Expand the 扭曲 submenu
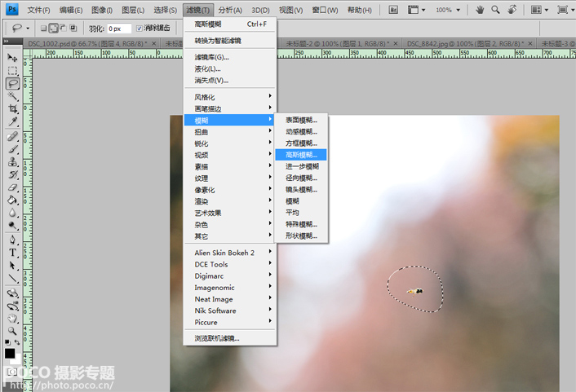This screenshot has height=392, width=576. tap(230, 132)
